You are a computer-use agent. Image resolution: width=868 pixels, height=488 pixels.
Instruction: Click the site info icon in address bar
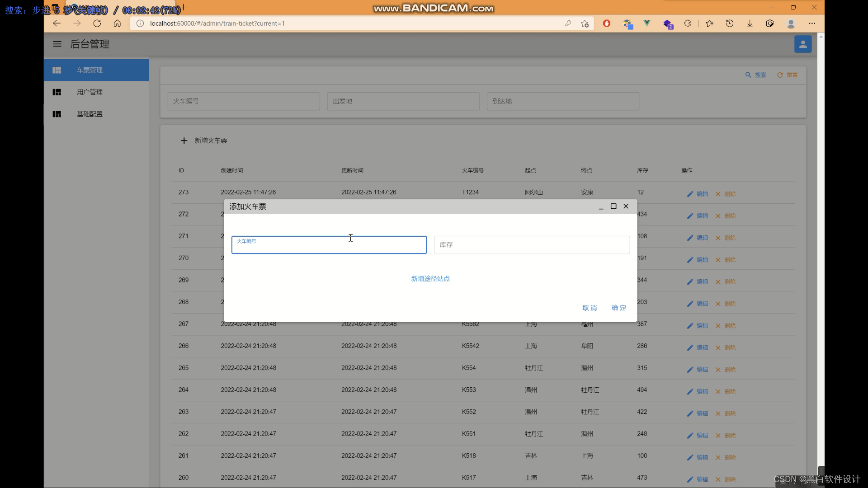click(x=140, y=23)
